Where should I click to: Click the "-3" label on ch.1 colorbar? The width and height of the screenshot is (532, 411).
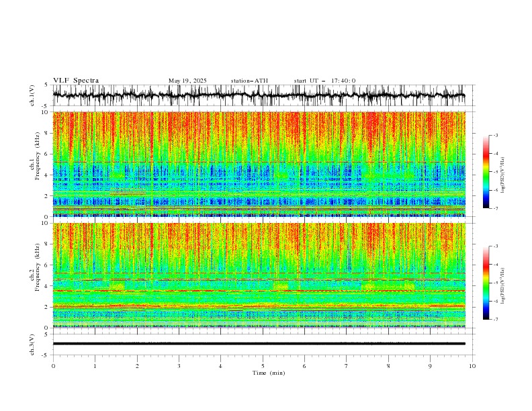[x=495, y=135]
